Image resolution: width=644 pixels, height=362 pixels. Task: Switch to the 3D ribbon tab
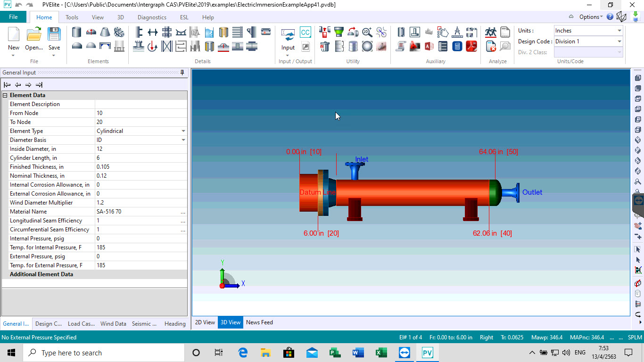[121, 17]
